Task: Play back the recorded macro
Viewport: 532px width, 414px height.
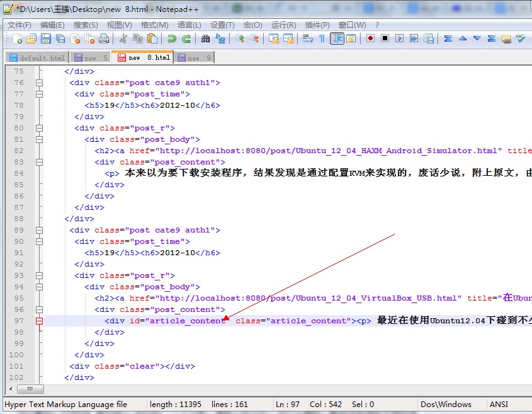Action: [x=399, y=38]
